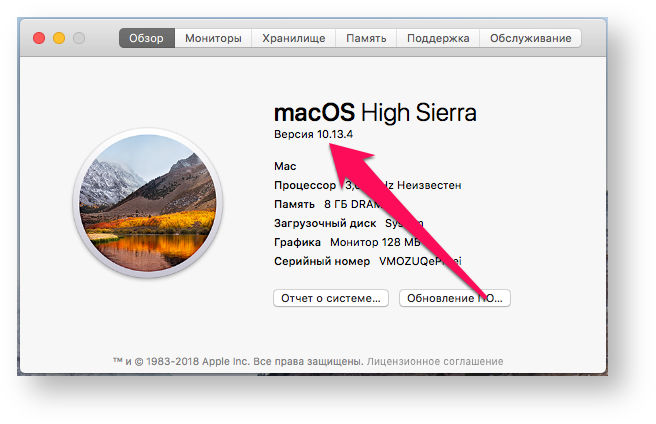Switch to the Обзор tab
This screenshot has height=424, width=656.
(146, 38)
